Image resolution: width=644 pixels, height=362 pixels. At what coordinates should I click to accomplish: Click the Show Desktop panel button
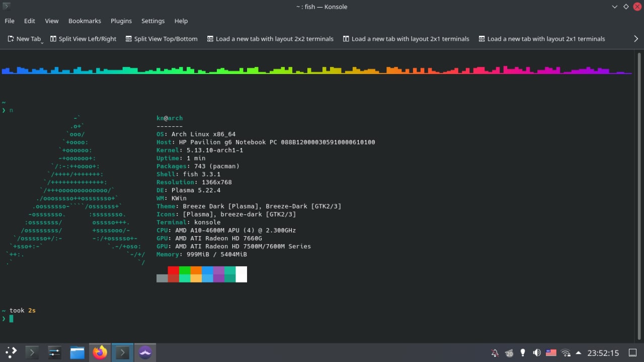(633, 353)
